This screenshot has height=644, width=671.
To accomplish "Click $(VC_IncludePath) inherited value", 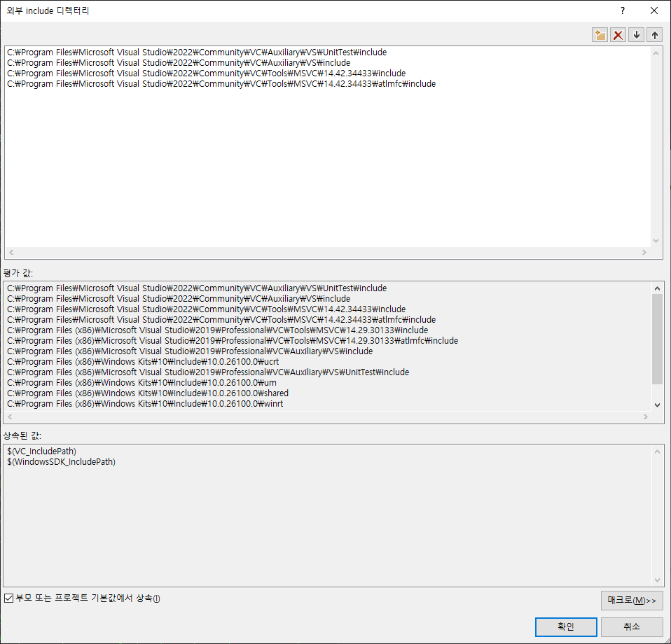I will coord(41,451).
